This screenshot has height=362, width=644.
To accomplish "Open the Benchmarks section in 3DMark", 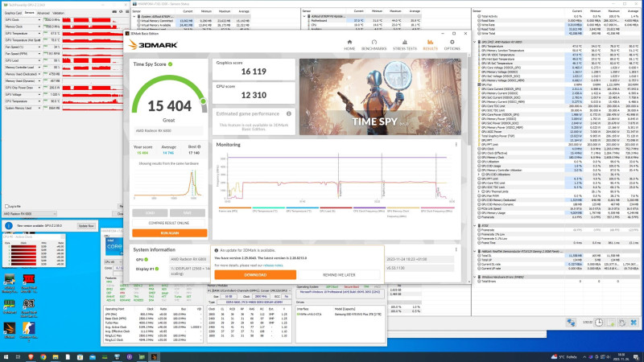I will click(374, 45).
